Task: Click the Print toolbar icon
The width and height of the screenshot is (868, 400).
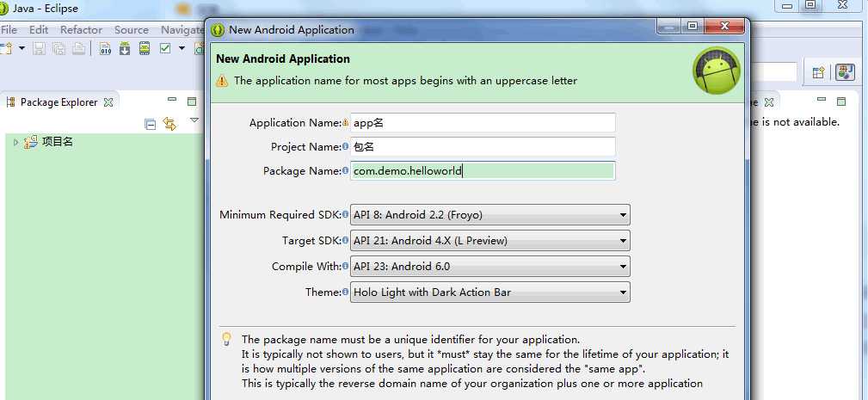Action: click(x=78, y=48)
